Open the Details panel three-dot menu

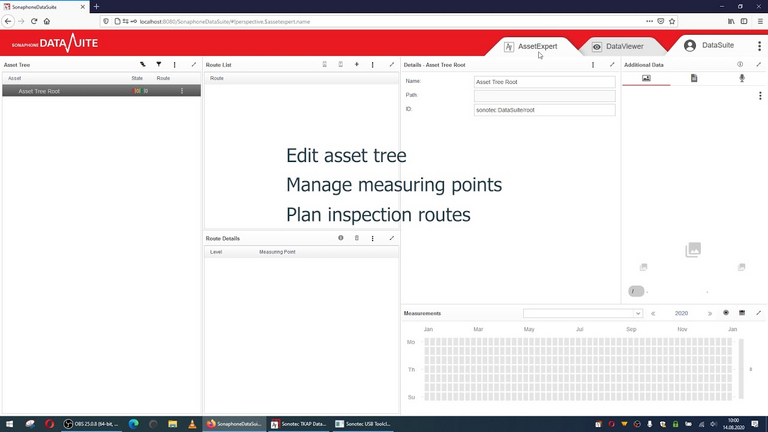pyautogui.click(x=593, y=64)
